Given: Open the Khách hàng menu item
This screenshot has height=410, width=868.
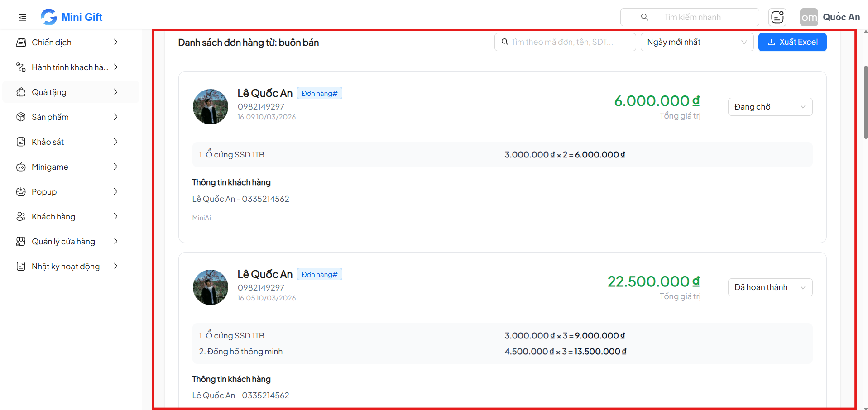Looking at the screenshot, I should point(71,217).
